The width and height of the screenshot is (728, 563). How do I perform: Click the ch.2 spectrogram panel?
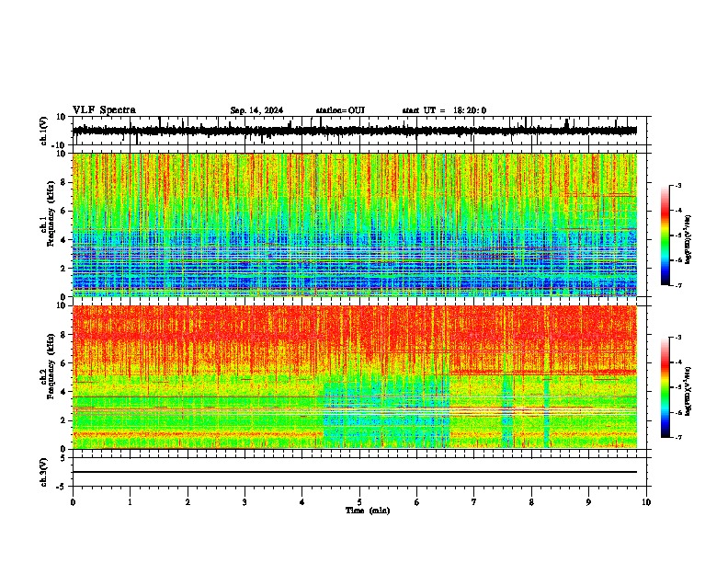pos(355,377)
